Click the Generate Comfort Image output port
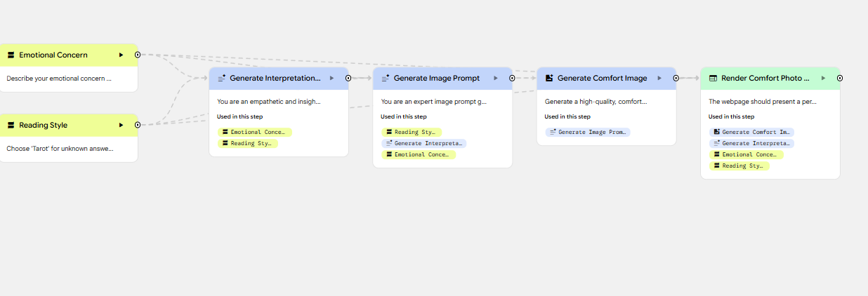Viewport: 868px width, 296px height. pos(676,79)
